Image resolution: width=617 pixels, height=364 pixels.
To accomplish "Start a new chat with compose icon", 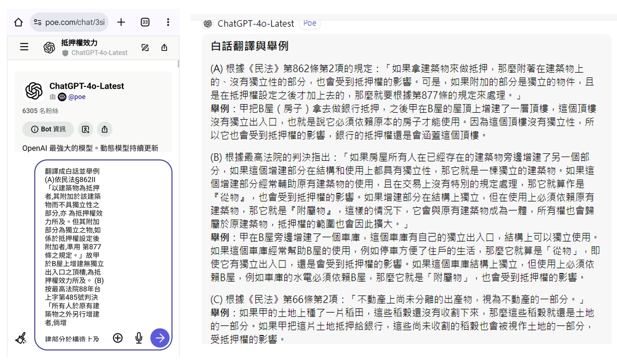I will pyautogui.click(x=145, y=47).
